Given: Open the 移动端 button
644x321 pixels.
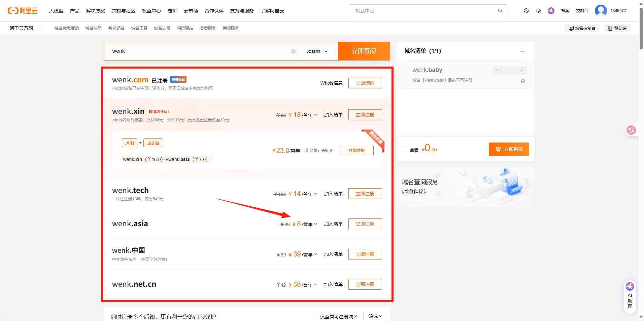Looking at the screenshot, I should pos(617,28).
